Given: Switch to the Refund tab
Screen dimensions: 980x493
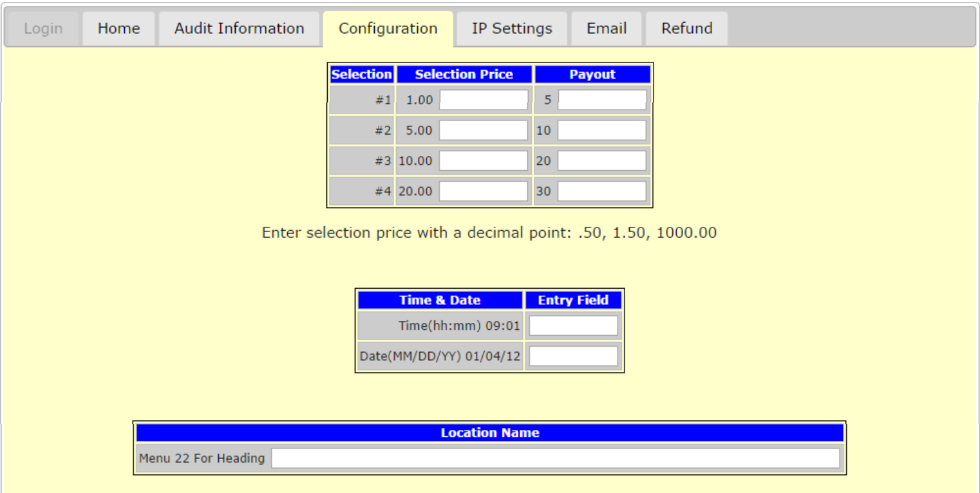Looking at the screenshot, I should click(686, 28).
